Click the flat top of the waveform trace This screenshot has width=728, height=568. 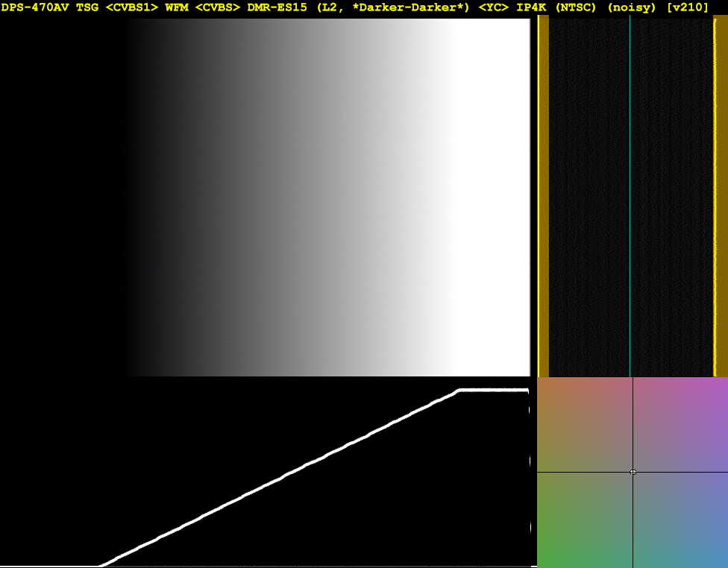(493, 391)
